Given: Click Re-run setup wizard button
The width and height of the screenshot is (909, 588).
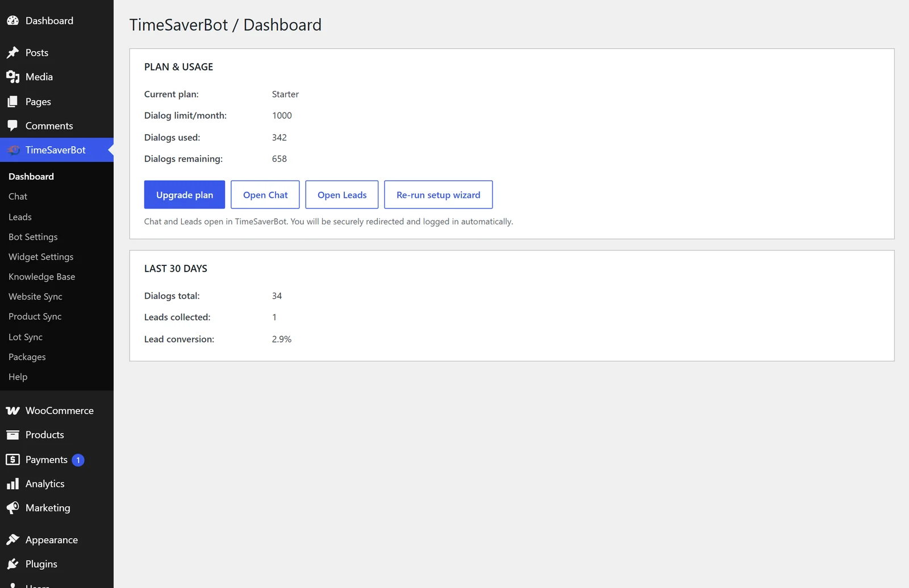Looking at the screenshot, I should [438, 195].
